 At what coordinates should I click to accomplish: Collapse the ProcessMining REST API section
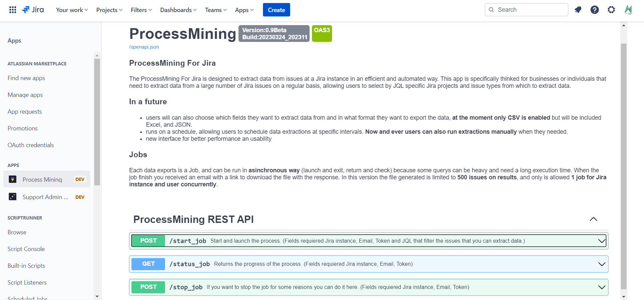coord(593,219)
